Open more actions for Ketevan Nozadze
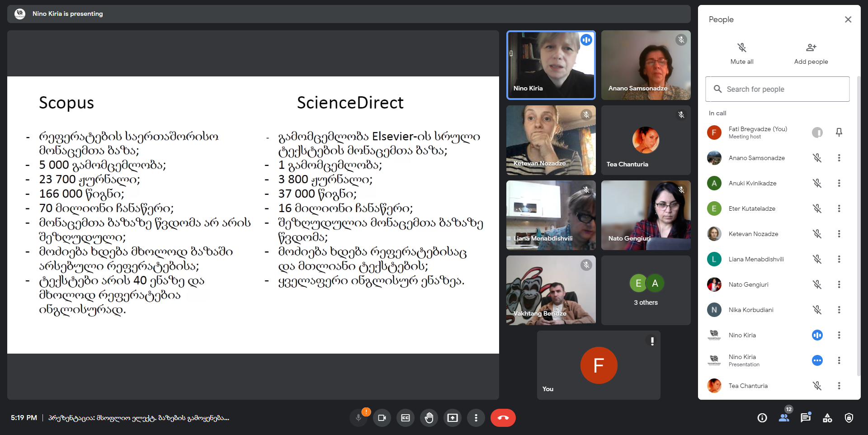 [839, 234]
